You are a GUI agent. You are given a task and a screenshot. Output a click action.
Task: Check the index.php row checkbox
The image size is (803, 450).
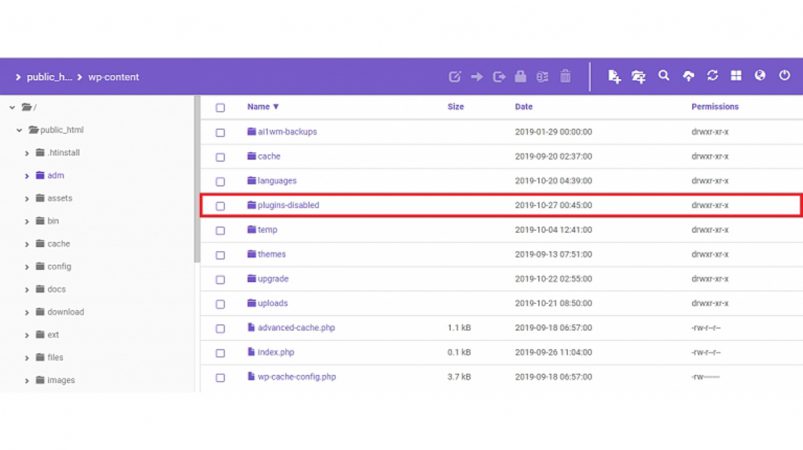[x=220, y=353]
